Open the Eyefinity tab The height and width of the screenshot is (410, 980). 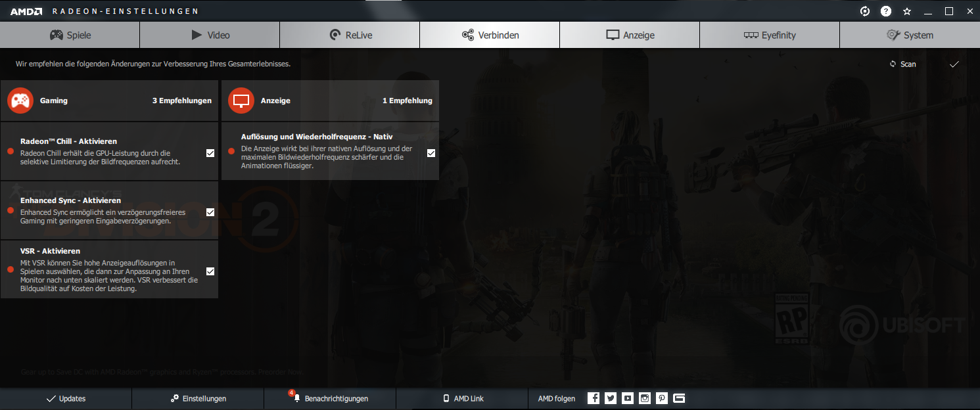pos(770,35)
